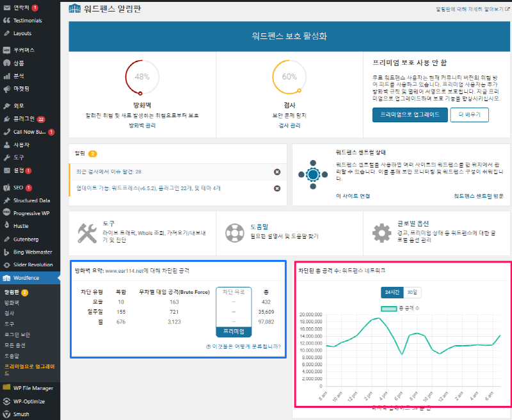Open the Slider Revolution icon
The width and height of the screenshot is (512, 420).
click(6, 265)
